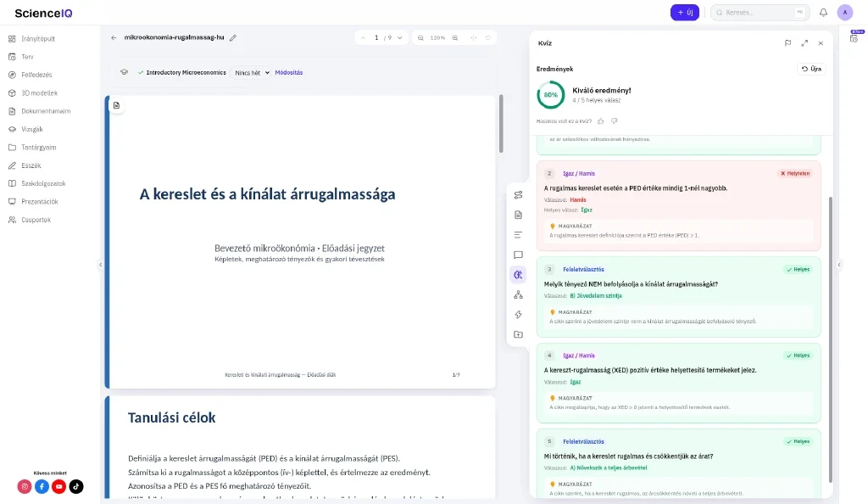868x504 pixels.
Task: Go back with the left arrow
Action: (x=114, y=37)
